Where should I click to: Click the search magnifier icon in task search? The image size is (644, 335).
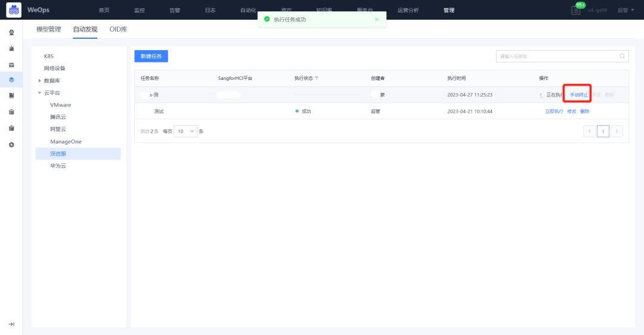pyautogui.click(x=622, y=56)
